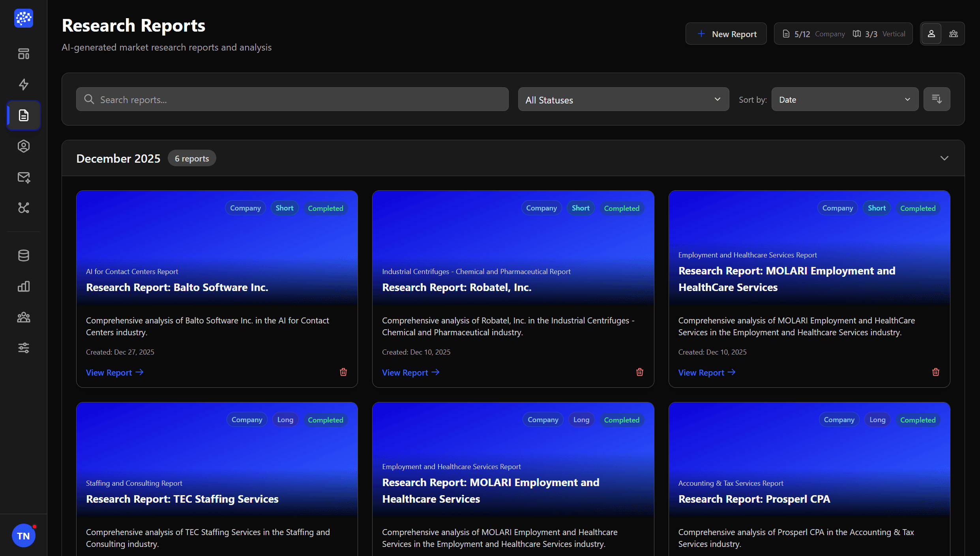Click the 3/3 Vertical quota indicator
Screen dimensions: 980x556
[x=879, y=34]
